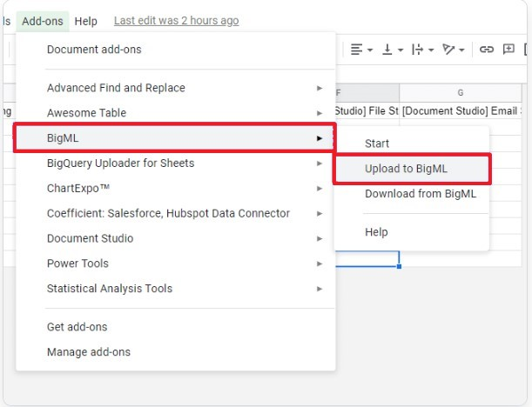Open Statistical Analysis Tools submenu
Image resolution: width=532 pixels, height=407 pixels.
pyautogui.click(x=176, y=289)
